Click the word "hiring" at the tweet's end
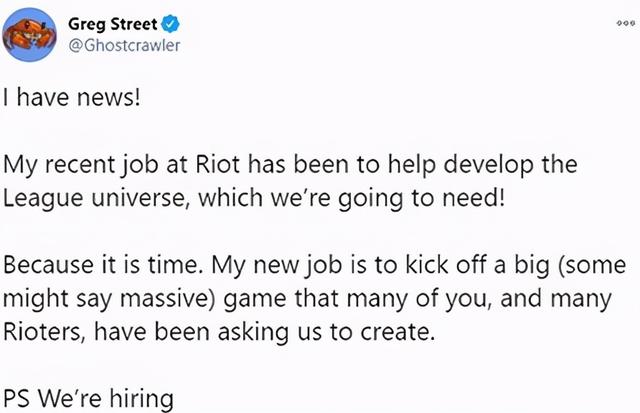 tap(141, 399)
